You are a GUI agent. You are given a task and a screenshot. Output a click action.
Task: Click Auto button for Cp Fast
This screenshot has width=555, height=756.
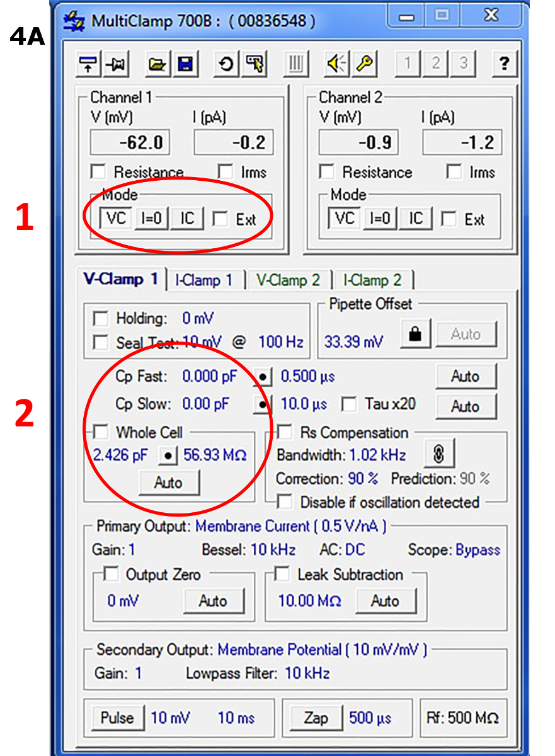[466, 377]
